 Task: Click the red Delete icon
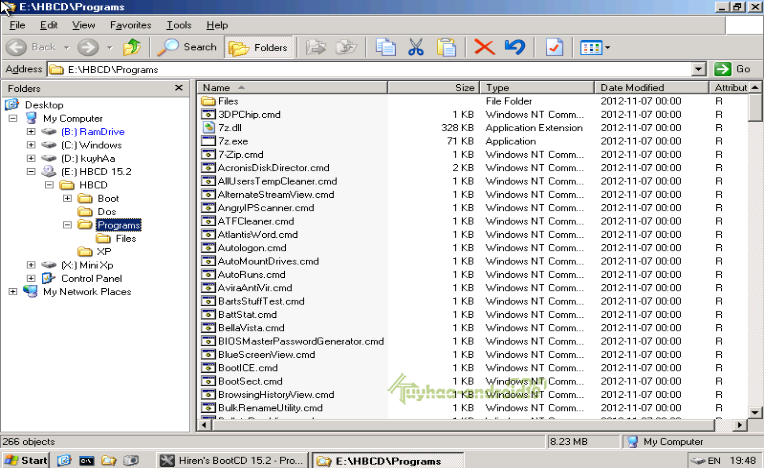click(x=484, y=47)
